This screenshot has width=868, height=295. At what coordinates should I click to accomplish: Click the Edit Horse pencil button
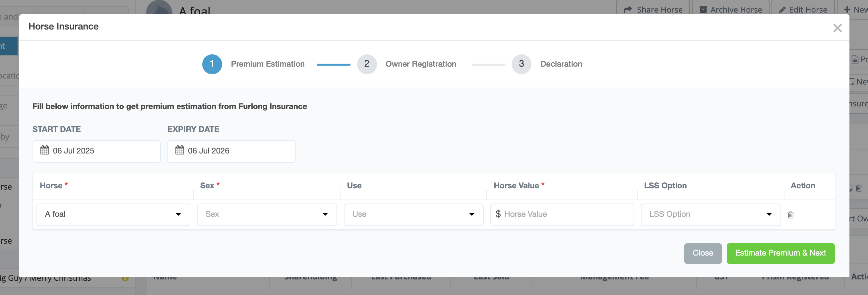click(803, 9)
